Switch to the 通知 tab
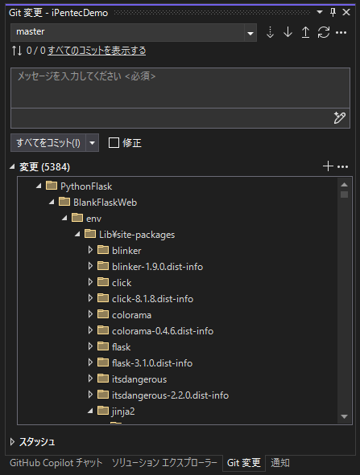 point(280,463)
